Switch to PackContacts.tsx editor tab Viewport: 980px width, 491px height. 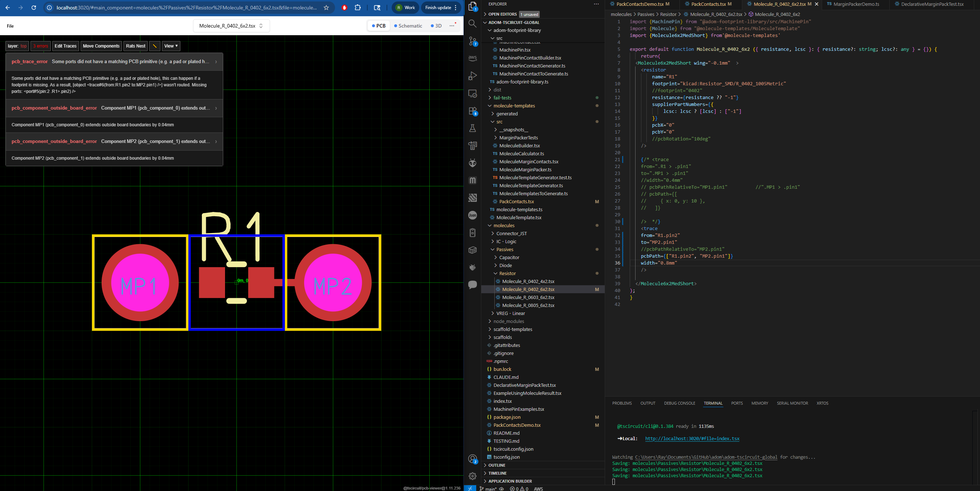[708, 4]
